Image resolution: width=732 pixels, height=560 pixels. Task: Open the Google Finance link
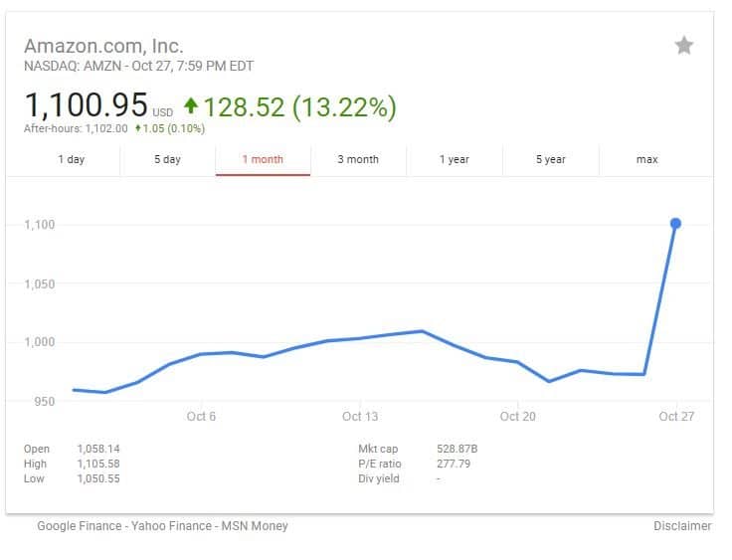click(x=79, y=525)
